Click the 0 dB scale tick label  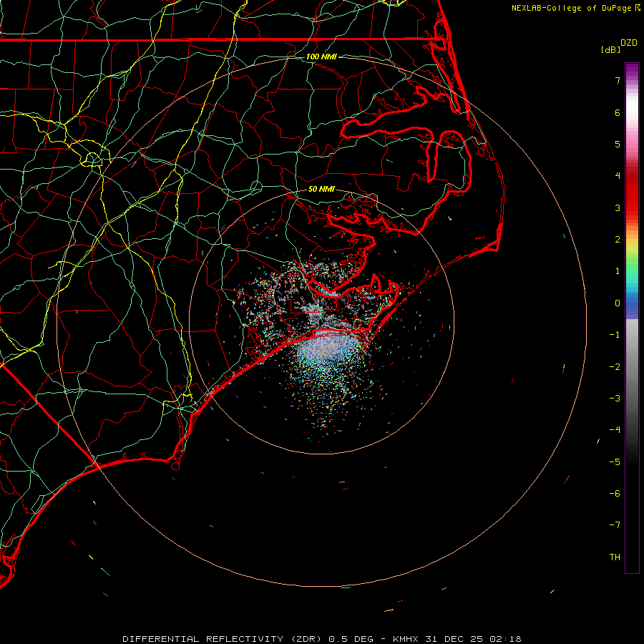(617, 303)
